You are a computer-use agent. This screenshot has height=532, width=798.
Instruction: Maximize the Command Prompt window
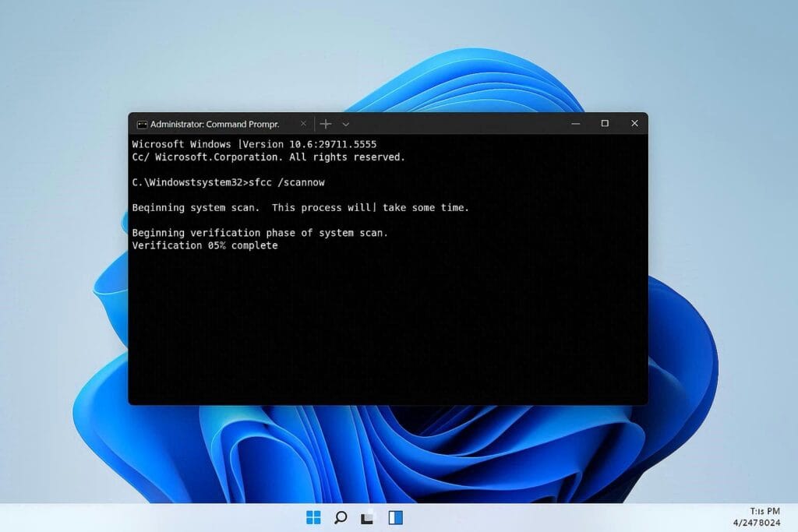pyautogui.click(x=605, y=124)
